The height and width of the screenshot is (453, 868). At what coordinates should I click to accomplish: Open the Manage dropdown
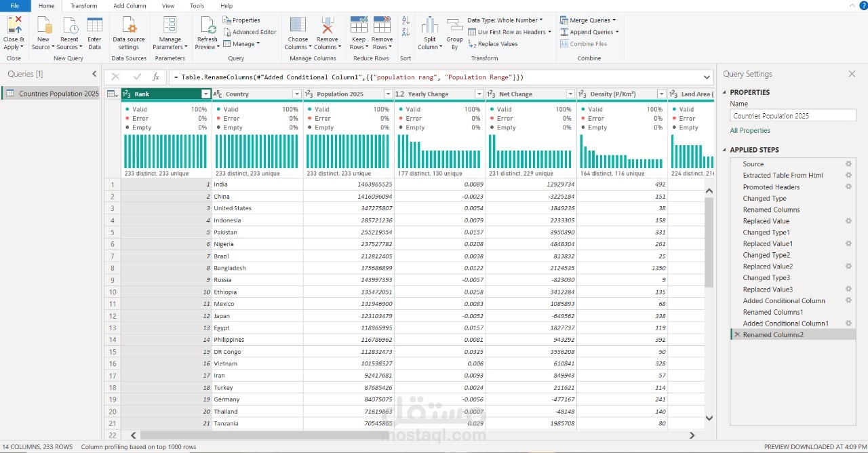click(x=241, y=44)
